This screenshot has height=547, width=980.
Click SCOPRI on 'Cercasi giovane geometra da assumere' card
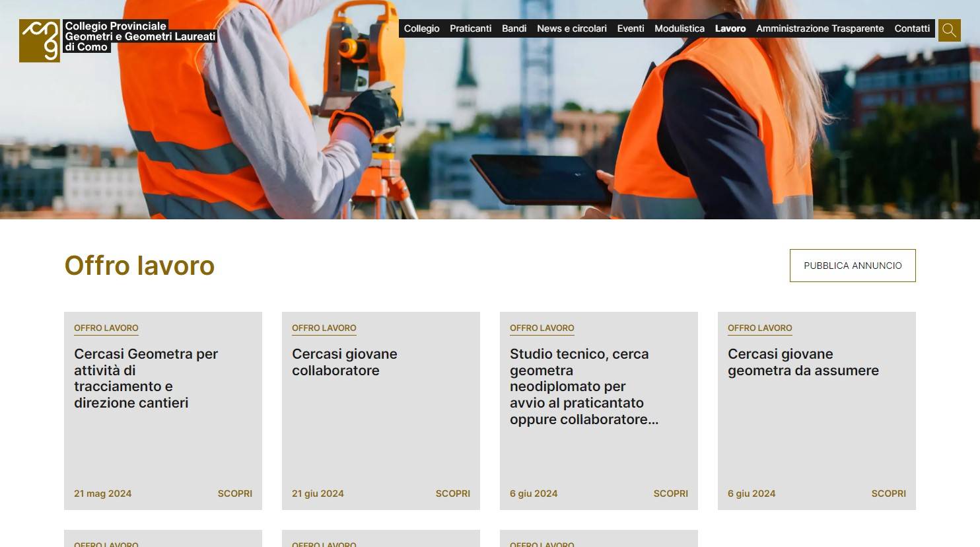(x=889, y=493)
